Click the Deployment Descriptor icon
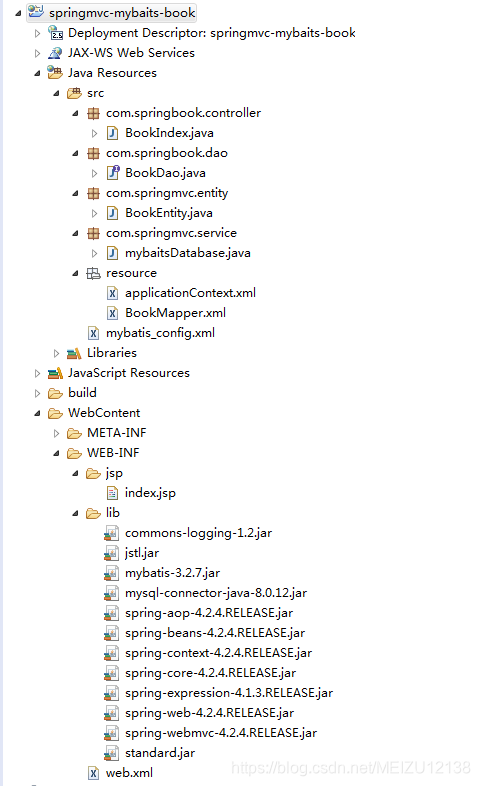 point(55,33)
